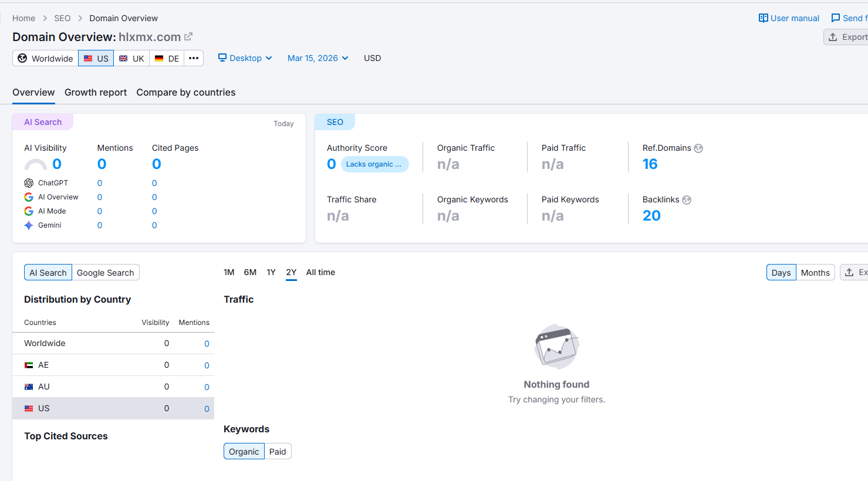Click the AI Visibility gauge icon
Screen dimensions: 868x481
[x=35, y=165]
